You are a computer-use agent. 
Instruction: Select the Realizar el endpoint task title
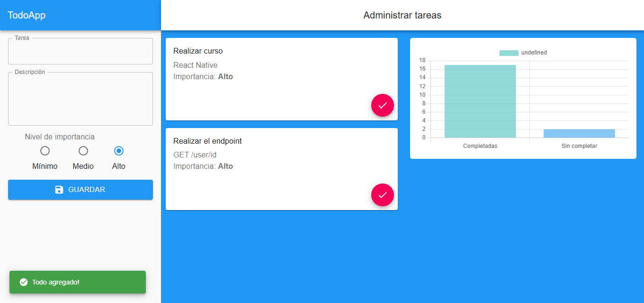(207, 141)
